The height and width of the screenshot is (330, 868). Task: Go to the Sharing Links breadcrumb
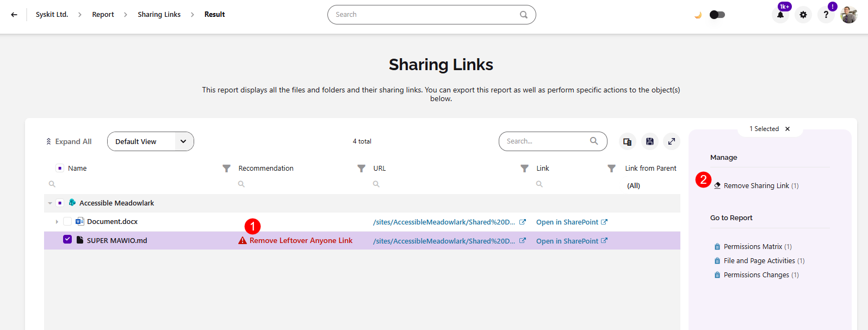tap(159, 15)
